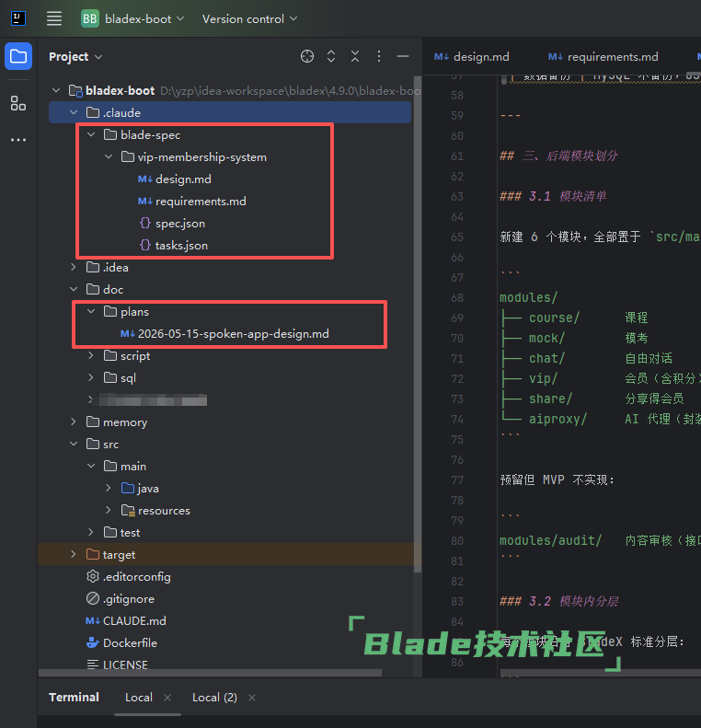
Task: Click Project tree horizontal scrollbar
Action: pos(210,673)
